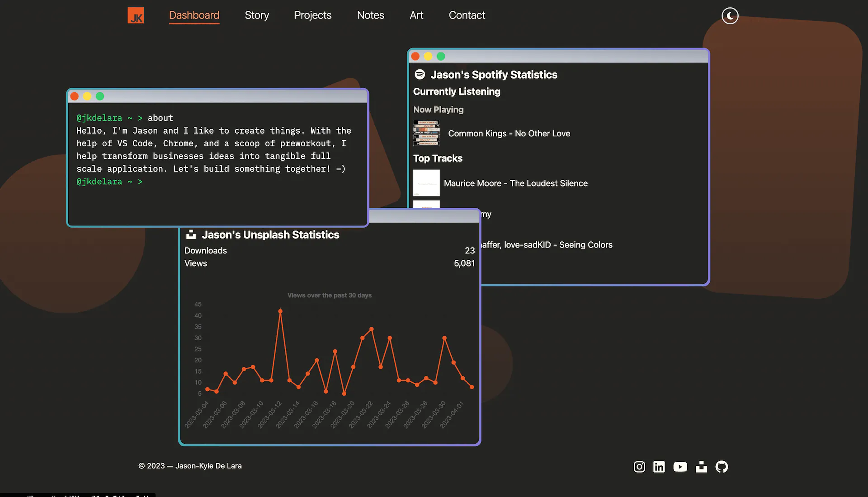The height and width of the screenshot is (497, 868).
Task: Click the Unsplash camera icon beside statistics title
Action: pyautogui.click(x=191, y=234)
